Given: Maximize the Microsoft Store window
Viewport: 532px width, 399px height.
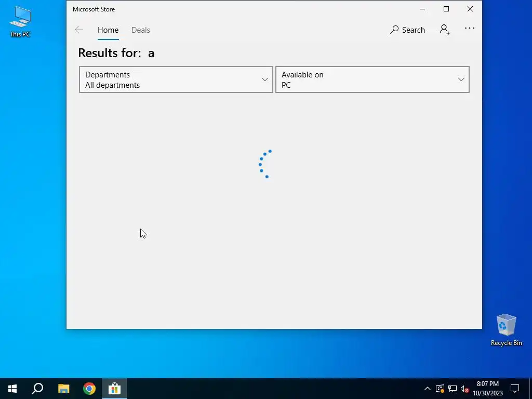Looking at the screenshot, I should [446, 9].
